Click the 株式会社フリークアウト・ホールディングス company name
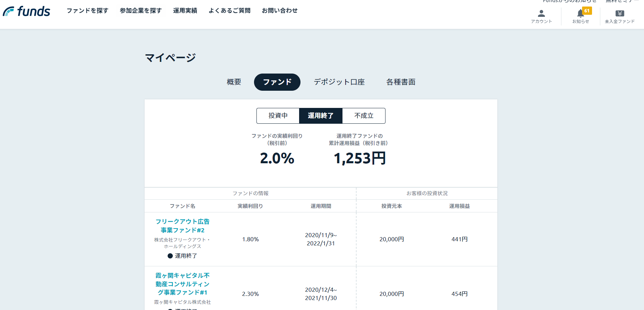This screenshot has height=310, width=644. click(x=182, y=243)
